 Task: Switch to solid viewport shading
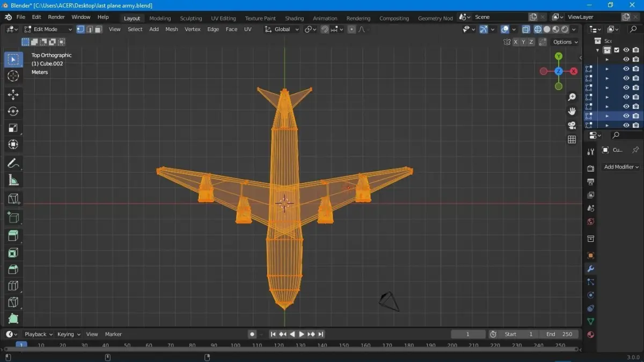pyautogui.click(x=547, y=29)
